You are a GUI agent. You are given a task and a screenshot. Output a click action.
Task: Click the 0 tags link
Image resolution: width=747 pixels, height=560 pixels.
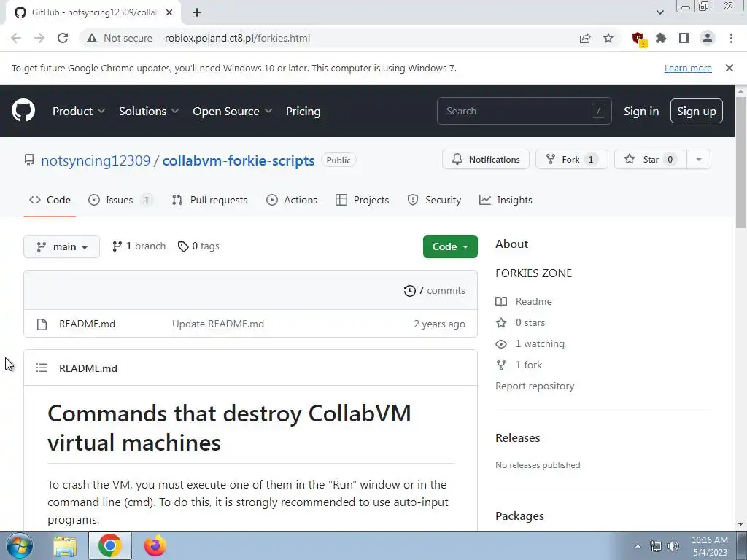point(198,246)
